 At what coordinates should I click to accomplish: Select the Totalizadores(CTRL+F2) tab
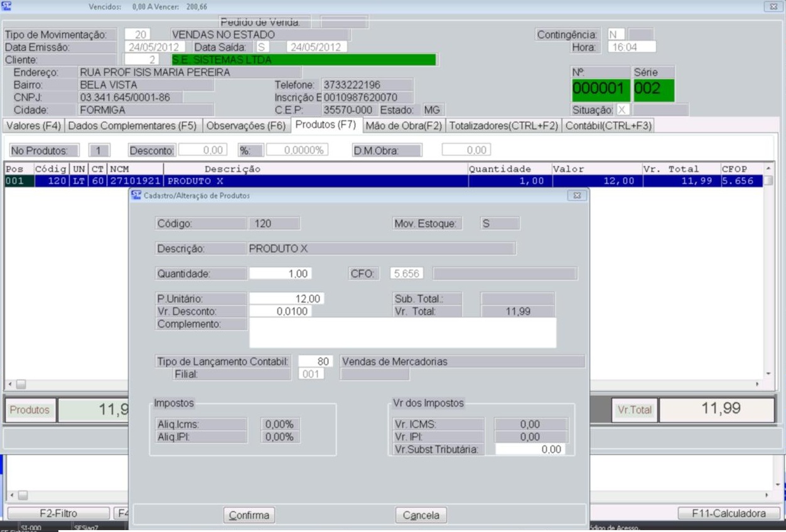click(503, 125)
